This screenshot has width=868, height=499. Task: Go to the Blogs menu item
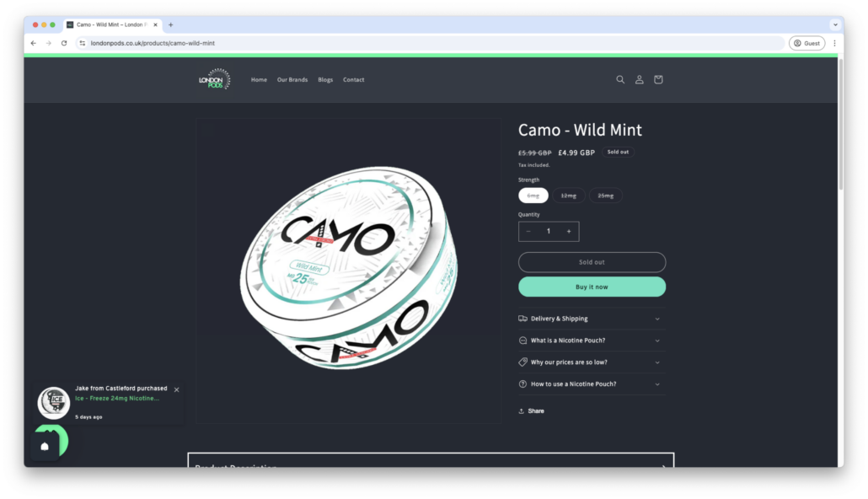[325, 80]
